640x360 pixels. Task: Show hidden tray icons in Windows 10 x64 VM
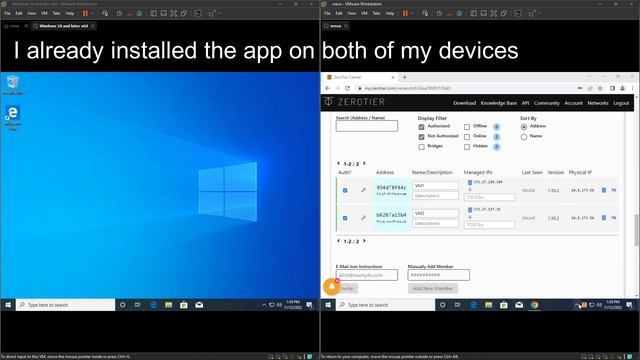click(x=264, y=305)
